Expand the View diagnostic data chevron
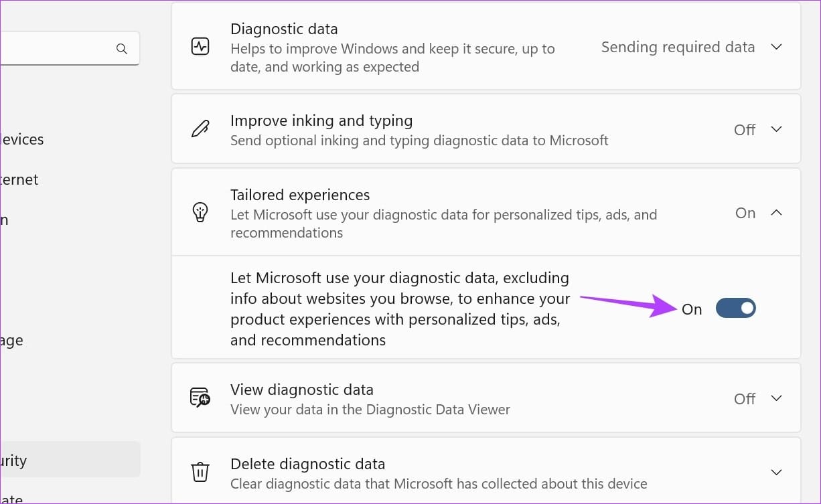This screenshot has height=504, width=821. coord(776,398)
